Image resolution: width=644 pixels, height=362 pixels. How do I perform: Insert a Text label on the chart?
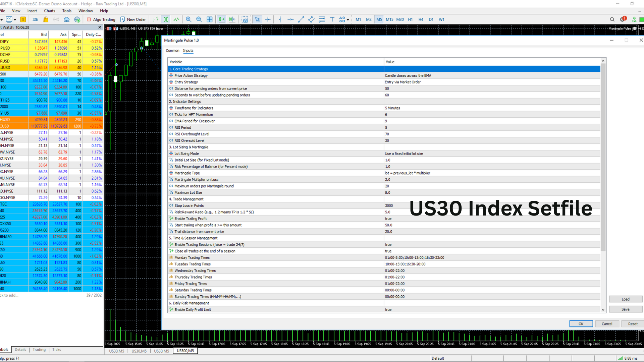pos(332,19)
